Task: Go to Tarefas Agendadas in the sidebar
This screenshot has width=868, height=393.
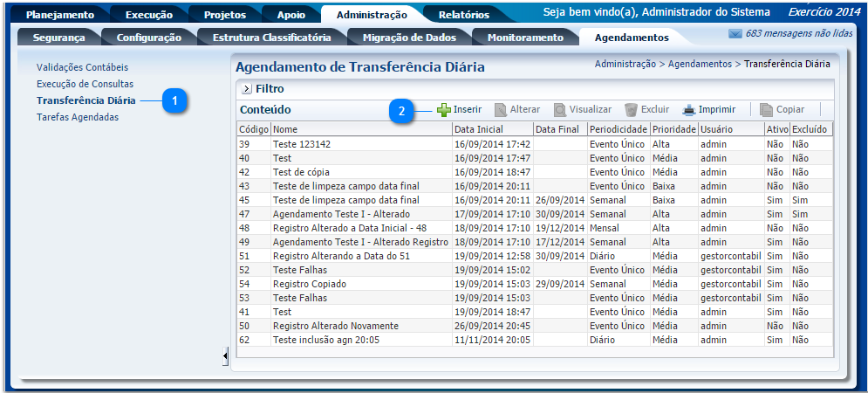Action: click(x=77, y=117)
